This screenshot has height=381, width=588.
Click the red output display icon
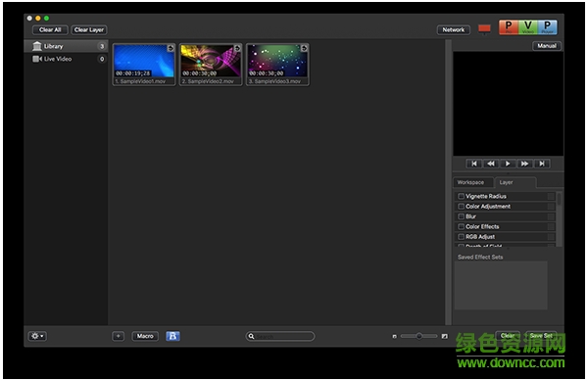[484, 28]
